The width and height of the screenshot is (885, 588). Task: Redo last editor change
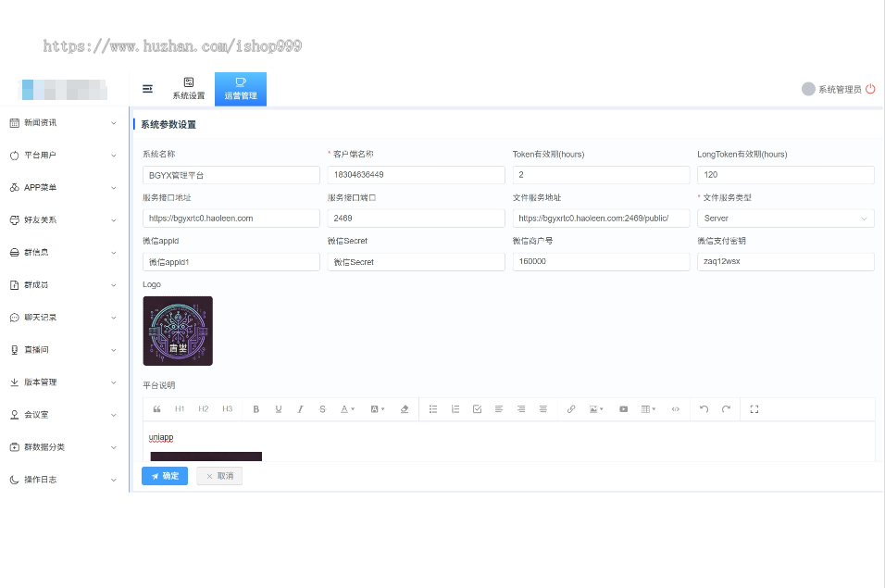pyautogui.click(x=726, y=409)
